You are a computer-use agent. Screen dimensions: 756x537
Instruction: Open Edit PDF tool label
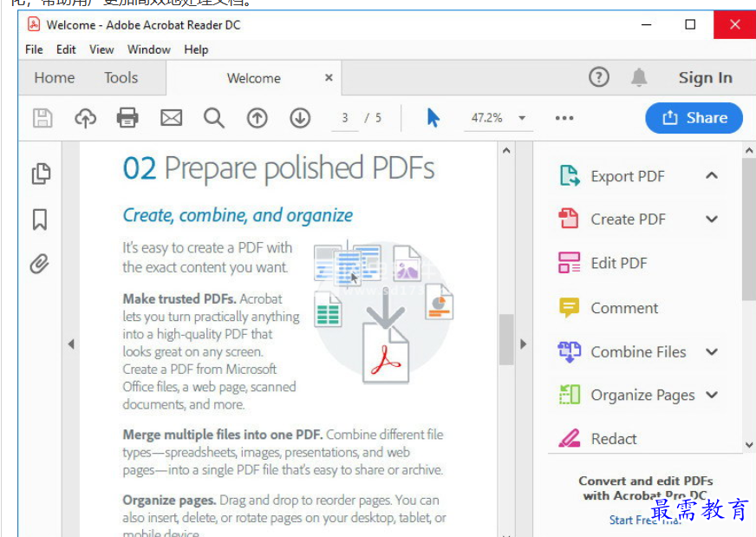click(x=619, y=263)
